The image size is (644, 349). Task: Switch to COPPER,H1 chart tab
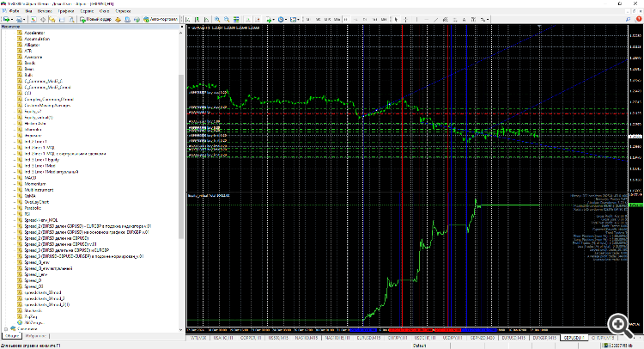(x=251, y=338)
